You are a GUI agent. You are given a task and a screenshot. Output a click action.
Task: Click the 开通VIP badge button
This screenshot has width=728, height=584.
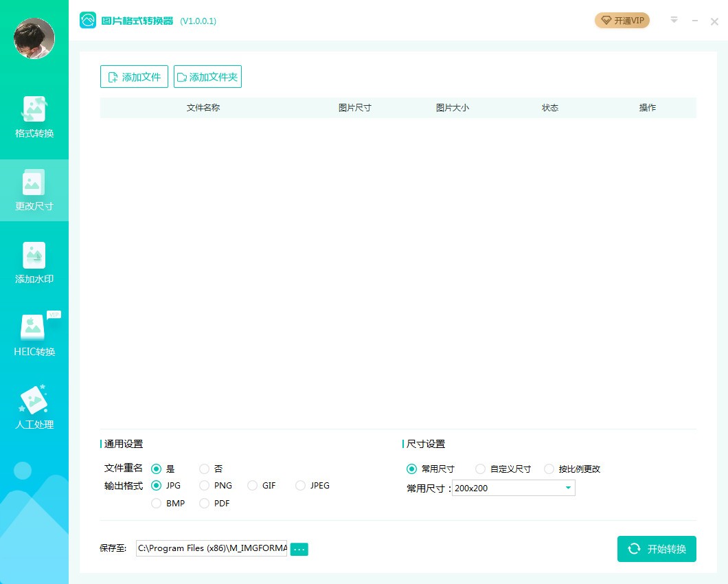(622, 21)
